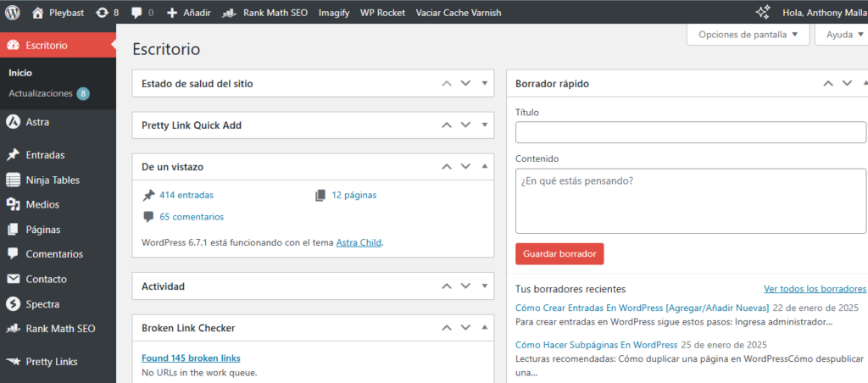Click the Guardar borrador button

pos(559,254)
